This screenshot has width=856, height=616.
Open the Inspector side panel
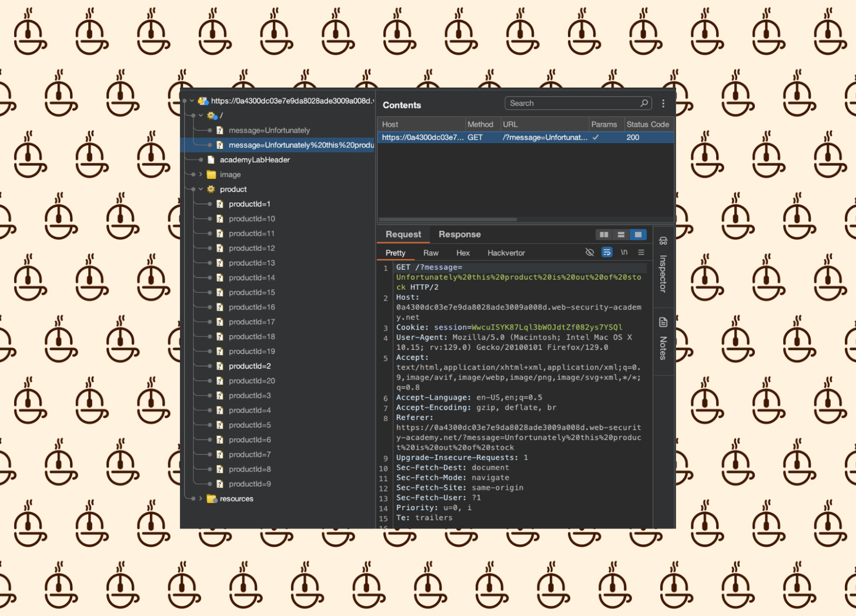663,265
